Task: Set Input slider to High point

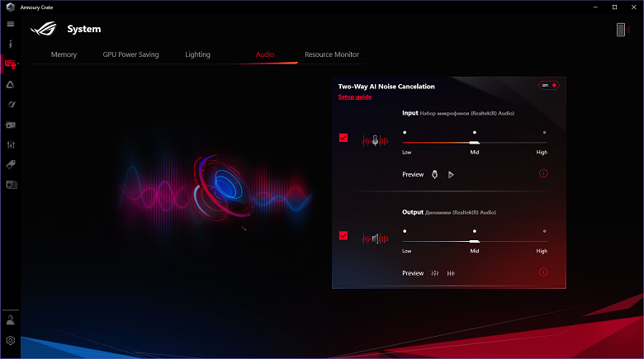Action: [545, 132]
